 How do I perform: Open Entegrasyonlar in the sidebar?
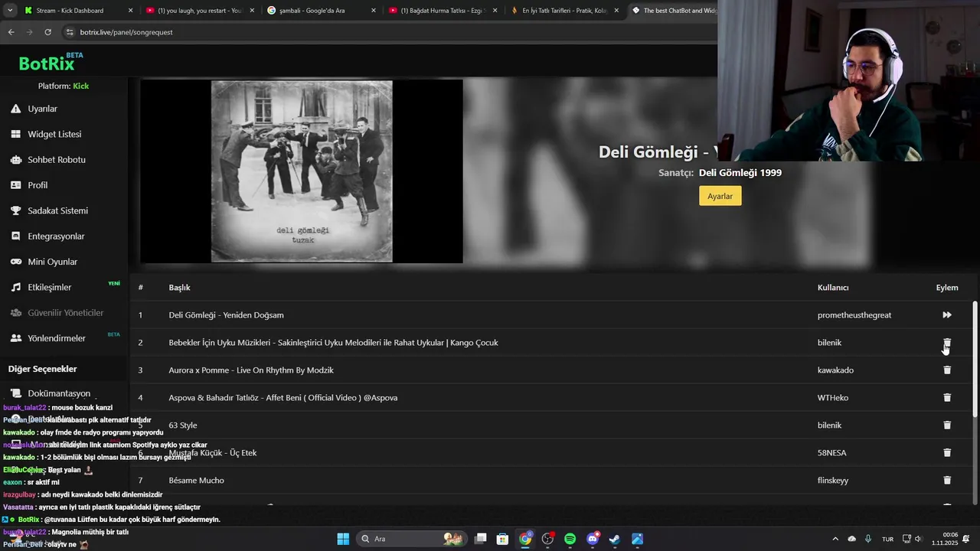tap(56, 236)
